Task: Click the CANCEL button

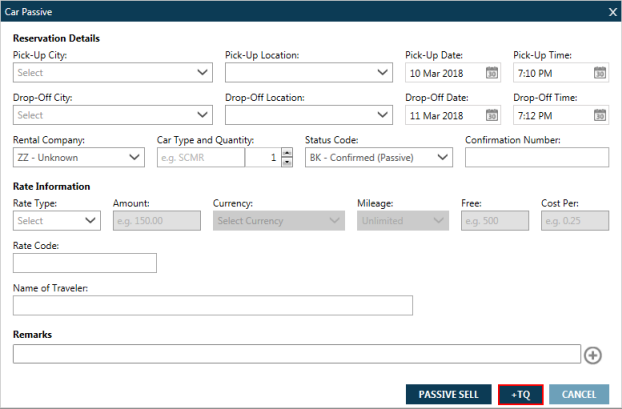Action: [579, 394]
